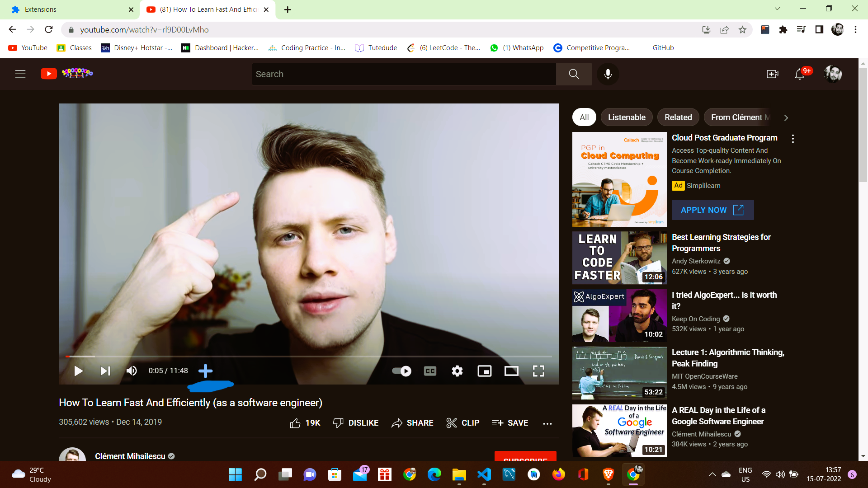Toggle Chrome side panel
868x488 pixels.
click(819, 30)
